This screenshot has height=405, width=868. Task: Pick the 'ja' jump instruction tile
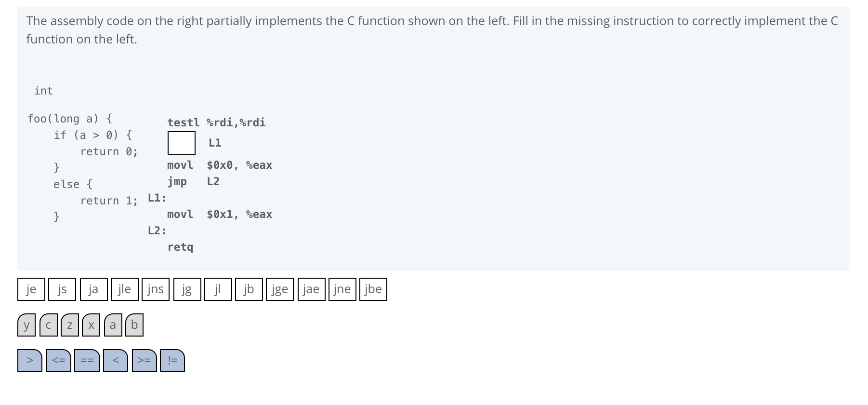(x=93, y=289)
